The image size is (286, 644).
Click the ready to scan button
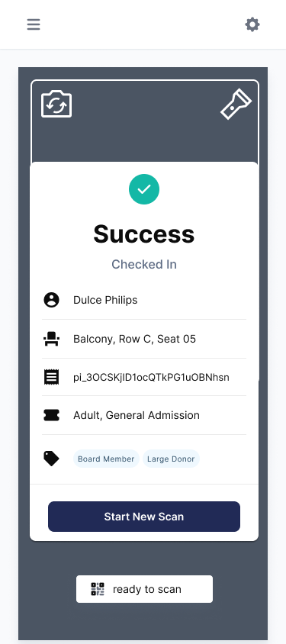[x=144, y=589]
